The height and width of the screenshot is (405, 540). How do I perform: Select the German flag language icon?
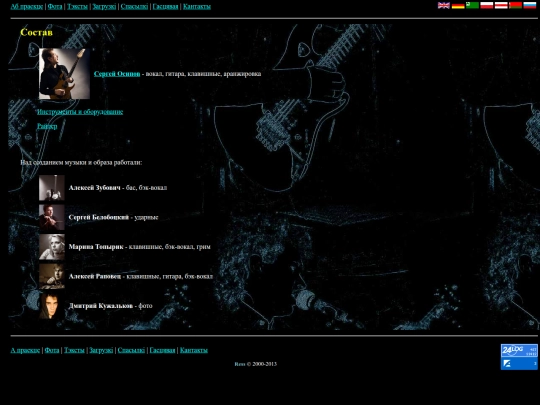coord(458,6)
